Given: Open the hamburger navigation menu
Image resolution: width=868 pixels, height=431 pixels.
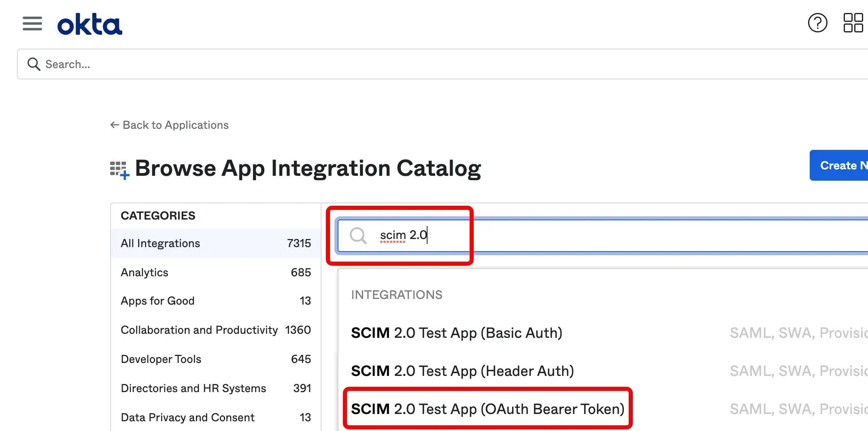Looking at the screenshot, I should click(x=32, y=23).
